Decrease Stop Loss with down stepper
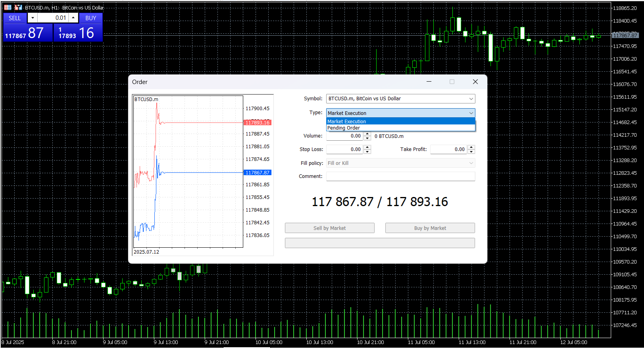The width and height of the screenshot is (644, 348). (x=367, y=151)
